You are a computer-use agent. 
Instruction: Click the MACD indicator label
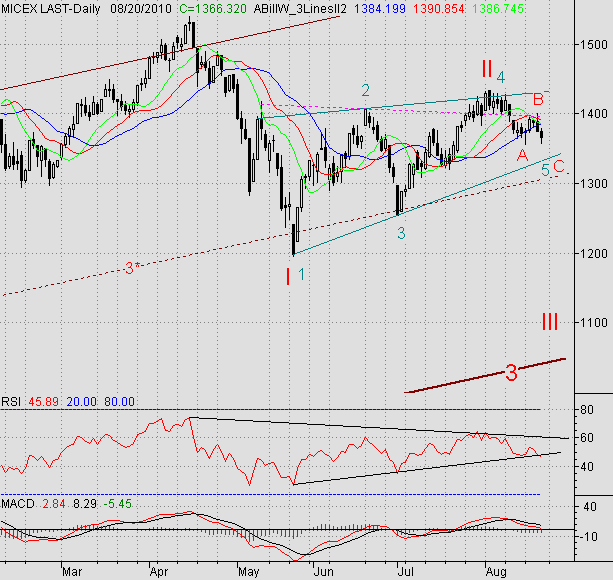[x=18, y=504]
